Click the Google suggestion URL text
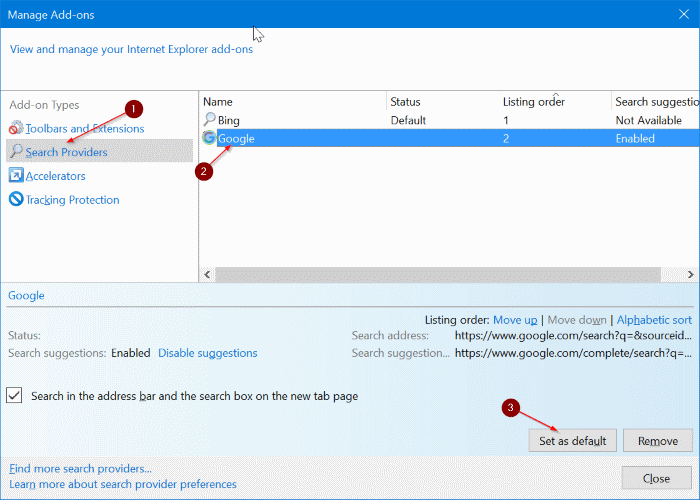The width and height of the screenshot is (700, 500). (573, 353)
